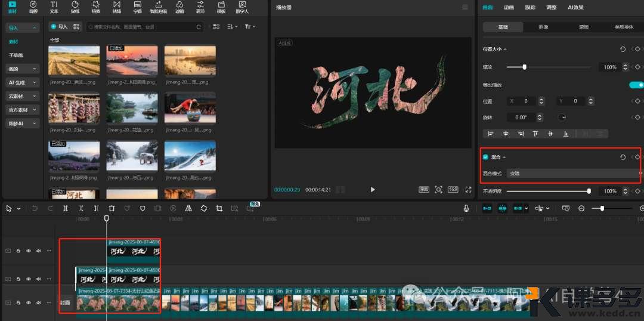Toggle visibility eye of top track
The image size is (644, 321).
(29, 251)
